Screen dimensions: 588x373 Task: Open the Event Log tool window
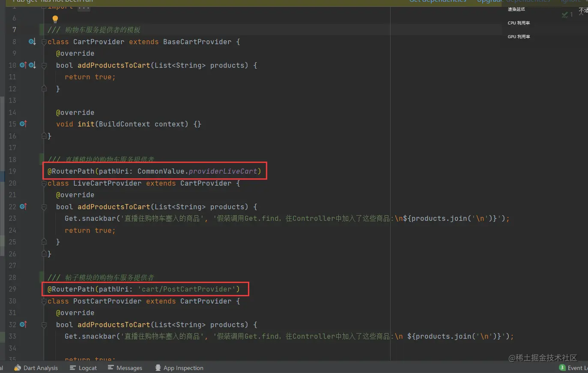click(573, 368)
